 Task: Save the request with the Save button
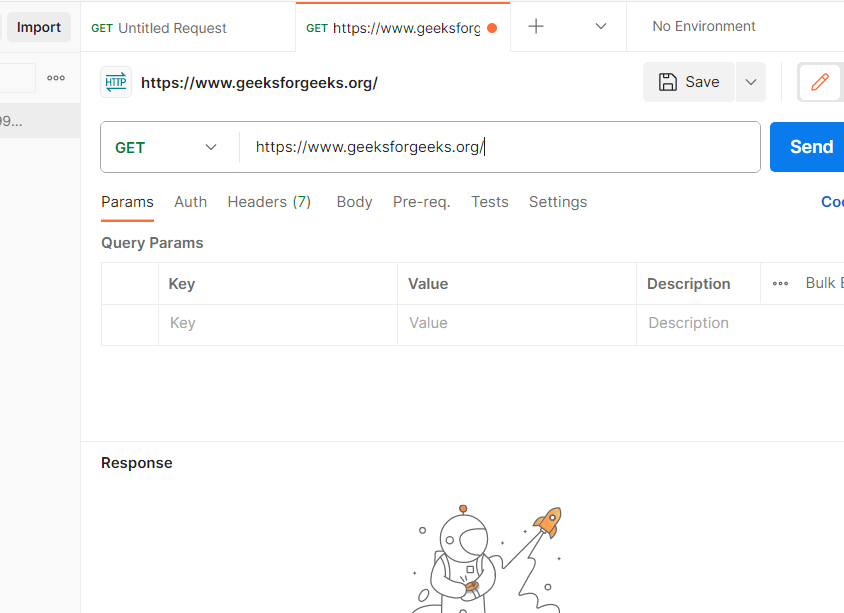(x=689, y=82)
